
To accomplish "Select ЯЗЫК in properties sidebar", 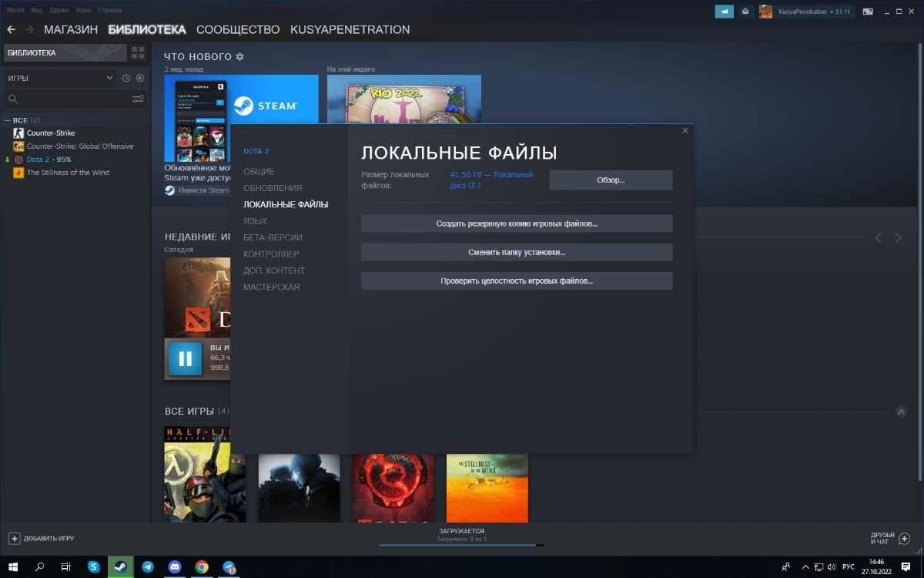I will tap(255, 221).
